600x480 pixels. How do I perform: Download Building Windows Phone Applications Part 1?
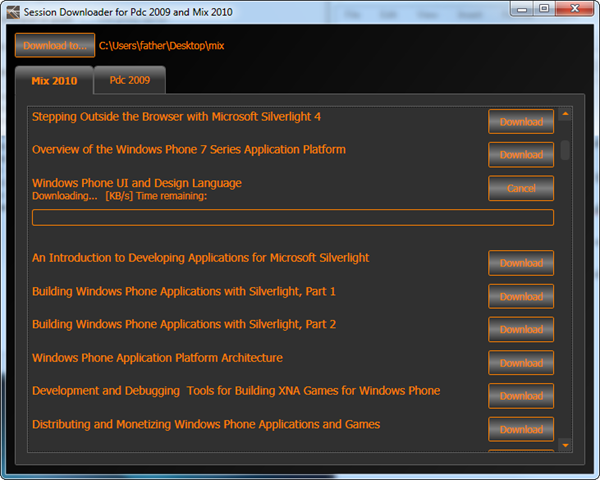pos(521,296)
